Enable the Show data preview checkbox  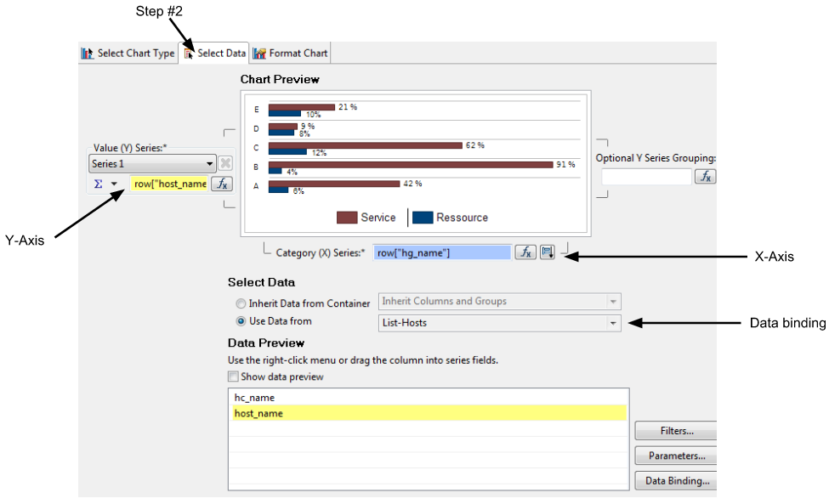click(233, 377)
